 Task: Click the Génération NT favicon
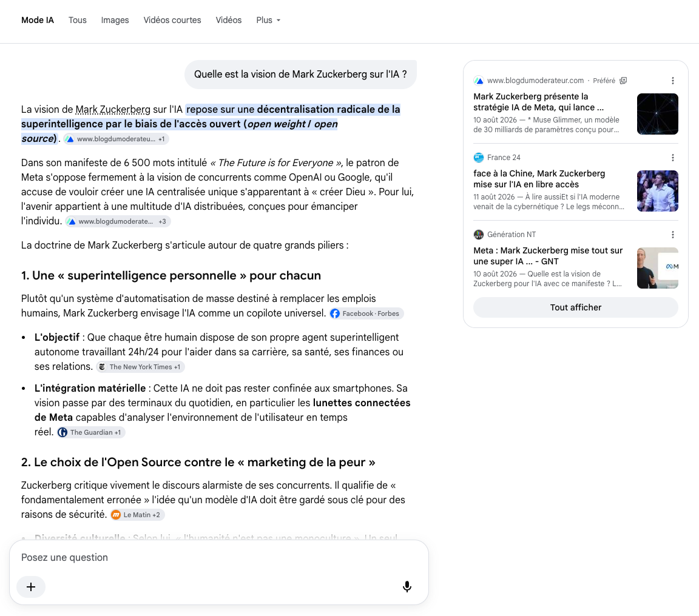pos(479,235)
